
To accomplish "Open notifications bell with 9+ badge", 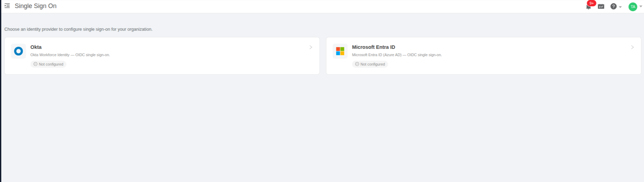I will click(x=589, y=6).
